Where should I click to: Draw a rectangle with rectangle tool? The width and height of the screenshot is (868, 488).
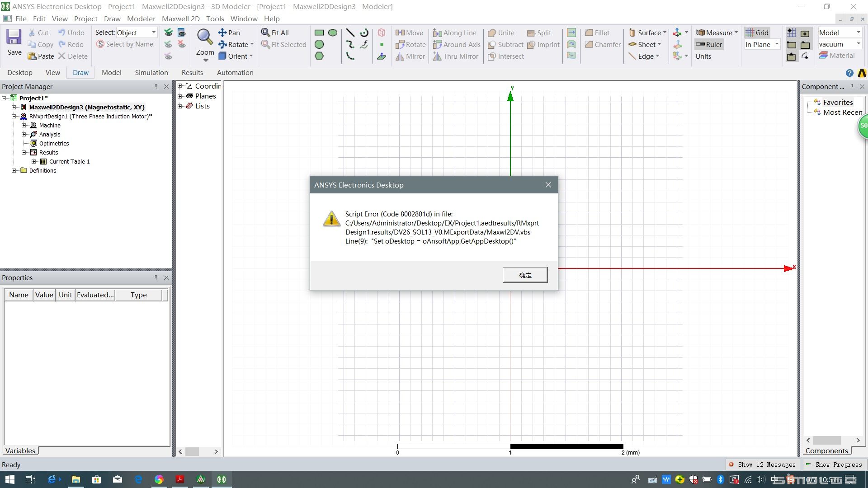coord(319,33)
